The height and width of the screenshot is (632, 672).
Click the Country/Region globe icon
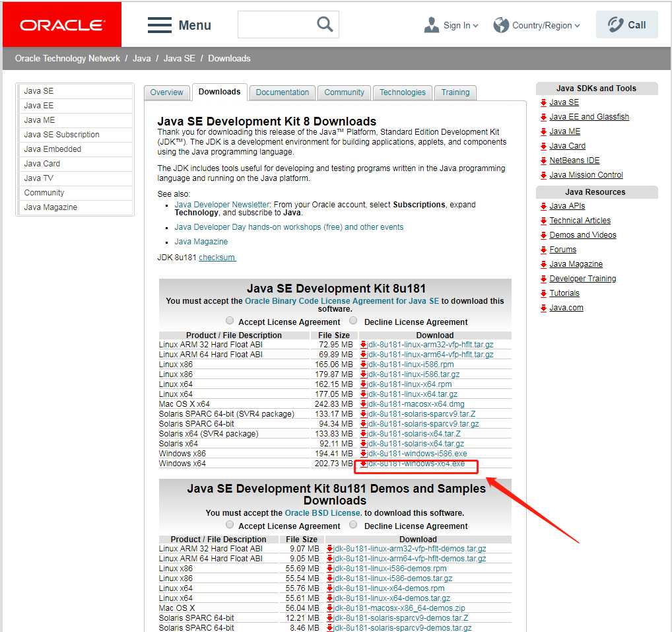[500, 25]
